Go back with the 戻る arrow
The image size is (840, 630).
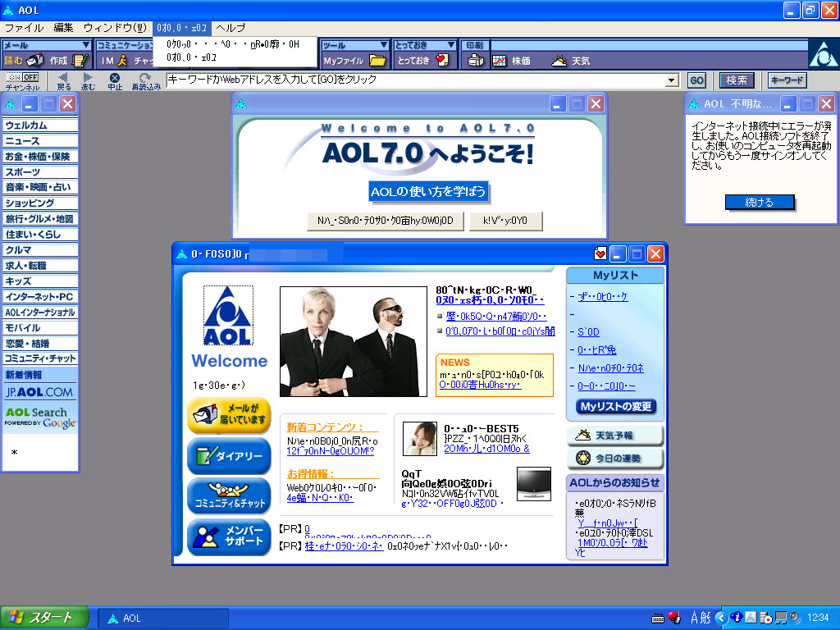click(64, 81)
